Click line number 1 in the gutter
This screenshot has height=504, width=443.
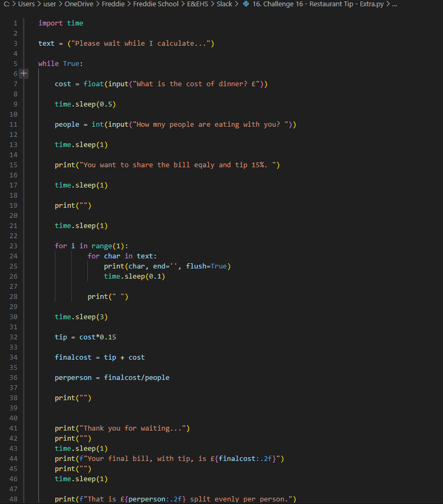[x=15, y=23]
